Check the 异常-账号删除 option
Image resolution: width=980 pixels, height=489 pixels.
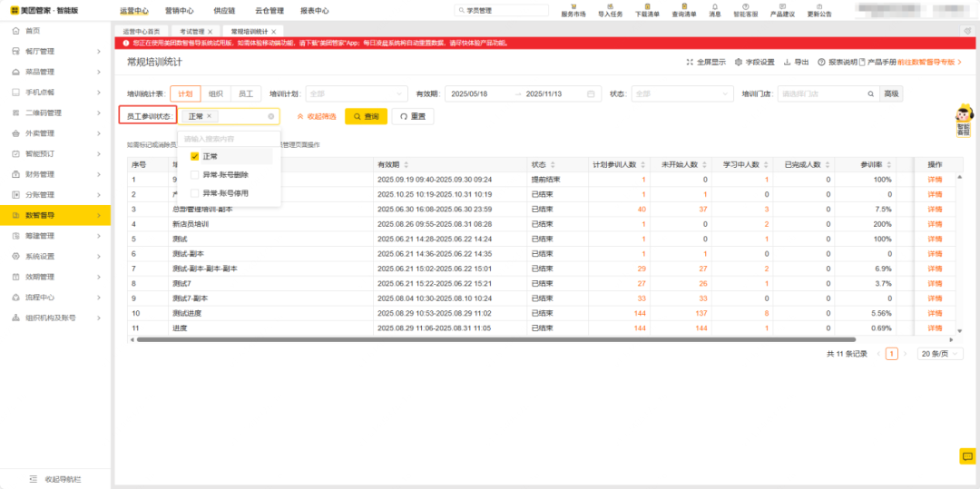click(194, 174)
